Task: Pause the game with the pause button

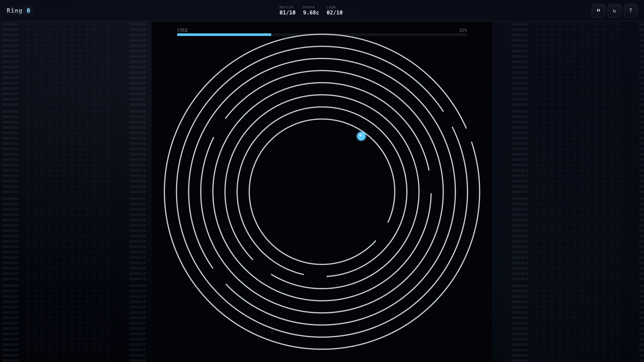Action: [598, 11]
